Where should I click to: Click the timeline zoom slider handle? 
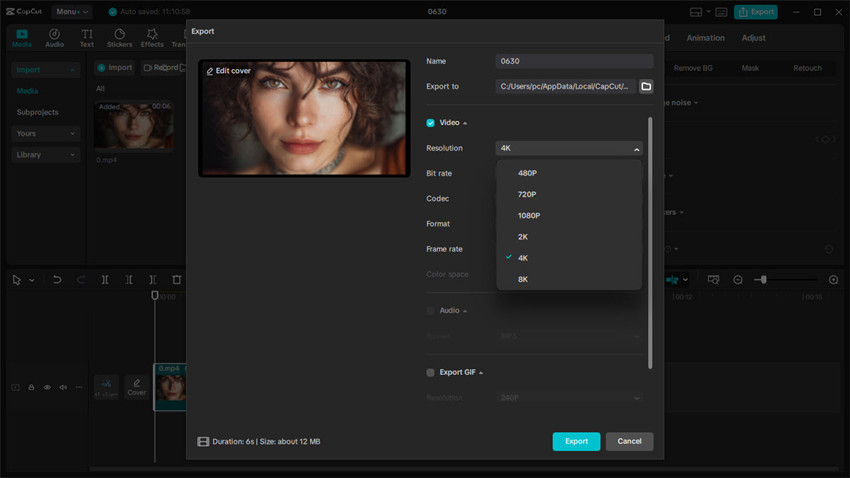coord(763,280)
